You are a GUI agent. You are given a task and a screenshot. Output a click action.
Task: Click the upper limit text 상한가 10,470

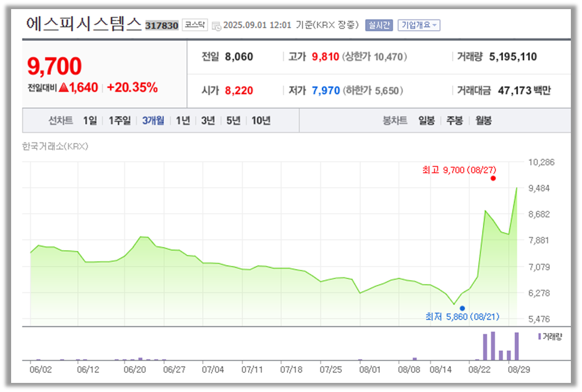click(x=374, y=57)
